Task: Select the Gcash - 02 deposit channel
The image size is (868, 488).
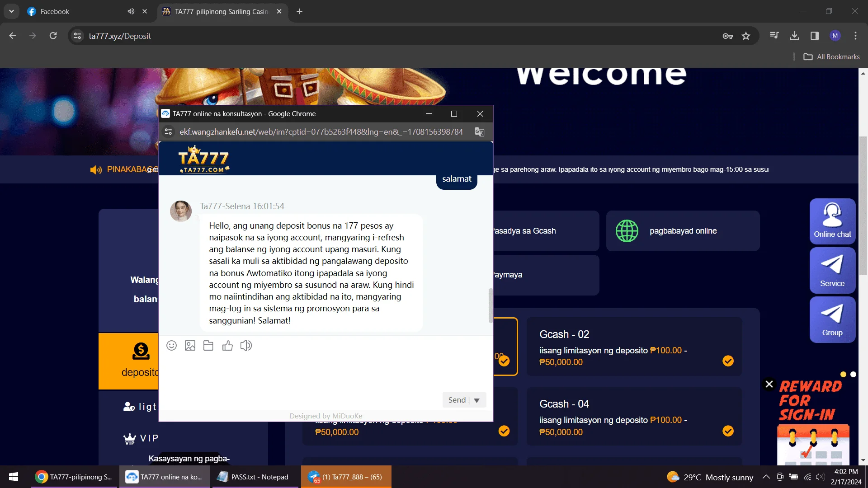Action: [x=634, y=347]
